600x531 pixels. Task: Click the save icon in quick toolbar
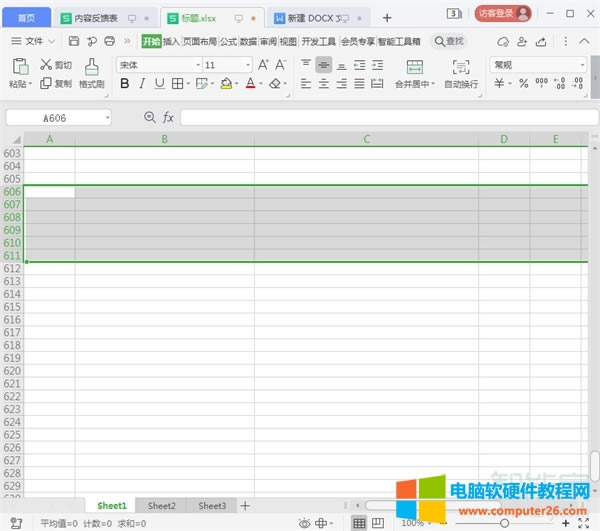point(74,41)
